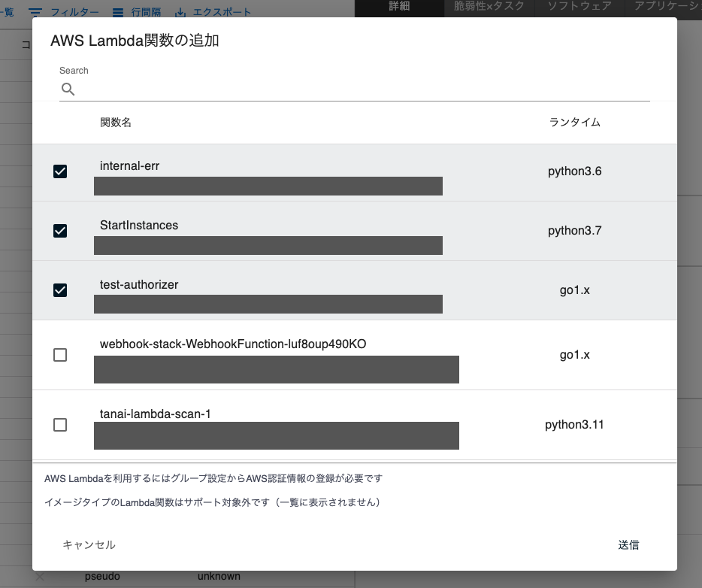Click the ランタイム column header

[x=575, y=123]
